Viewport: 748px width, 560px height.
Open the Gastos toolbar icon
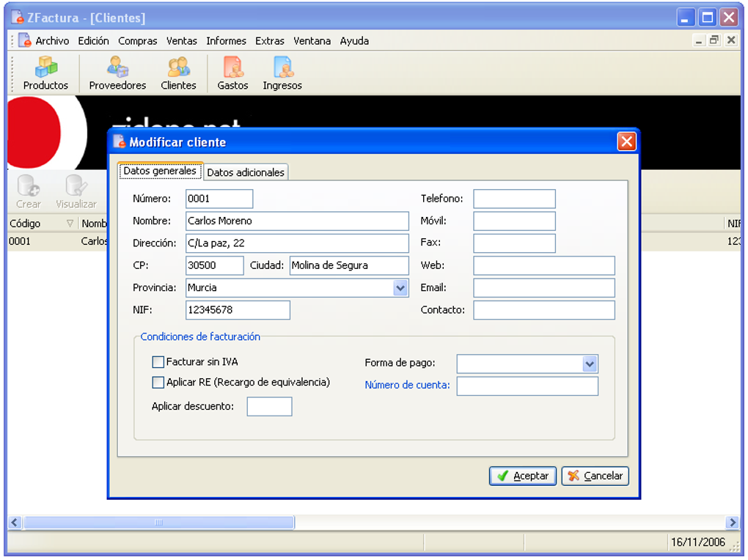[232, 73]
